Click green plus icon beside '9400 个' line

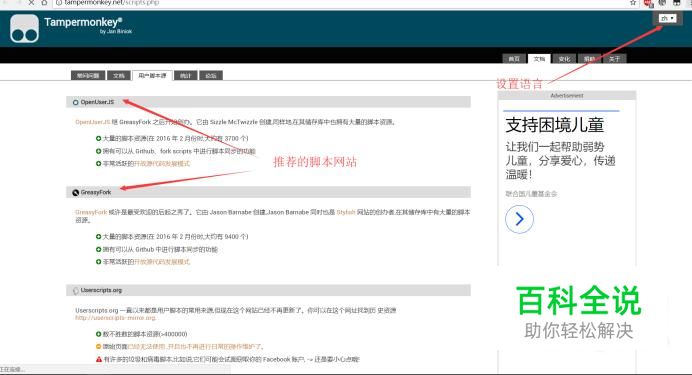pyautogui.click(x=98, y=237)
